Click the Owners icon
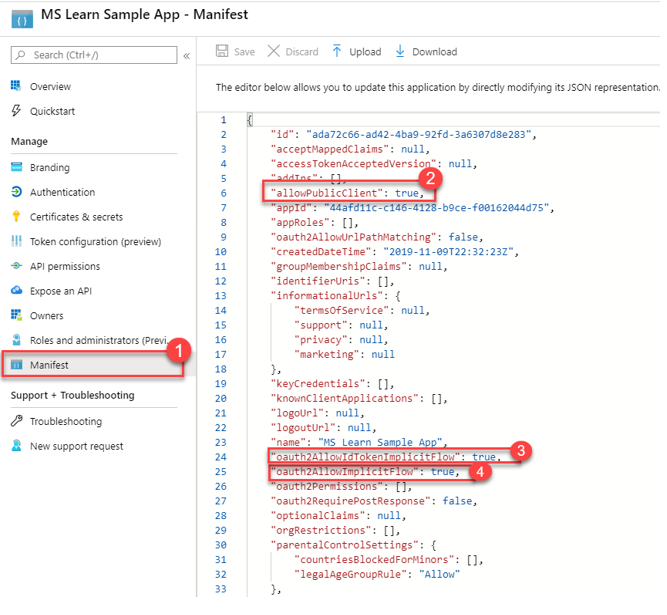This screenshot has height=615, width=667. click(16, 315)
